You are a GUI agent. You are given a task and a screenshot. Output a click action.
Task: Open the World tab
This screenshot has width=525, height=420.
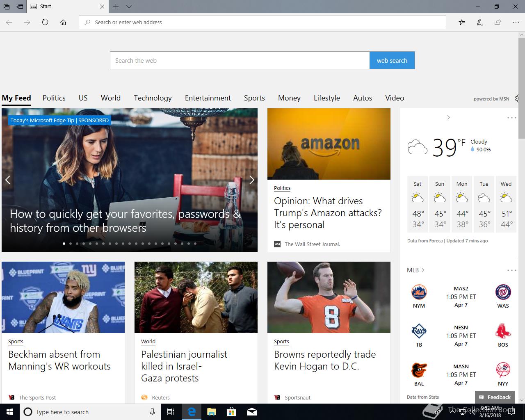(x=111, y=98)
